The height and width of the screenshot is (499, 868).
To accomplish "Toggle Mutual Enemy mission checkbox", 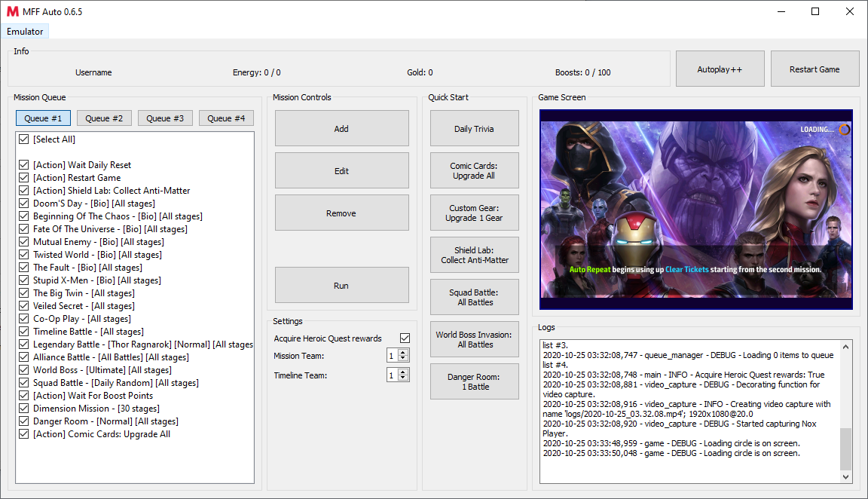I will tap(24, 241).
